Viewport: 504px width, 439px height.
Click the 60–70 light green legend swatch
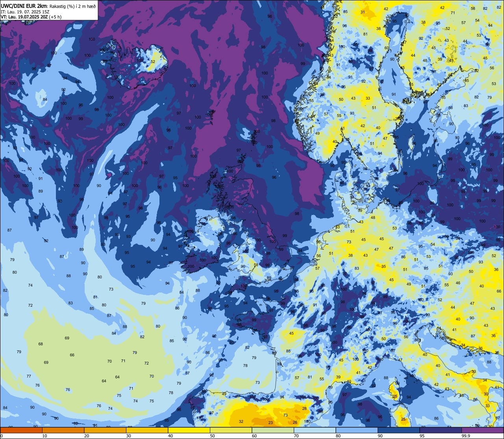coord(273,430)
